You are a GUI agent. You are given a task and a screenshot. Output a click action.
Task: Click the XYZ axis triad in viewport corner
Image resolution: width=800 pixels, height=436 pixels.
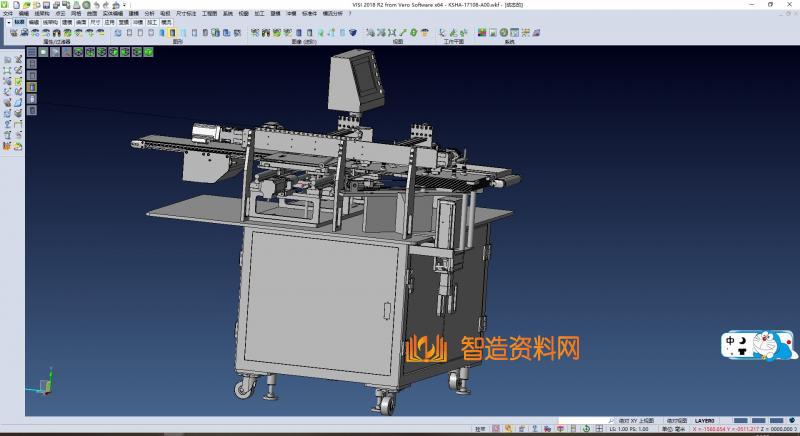(x=41, y=386)
